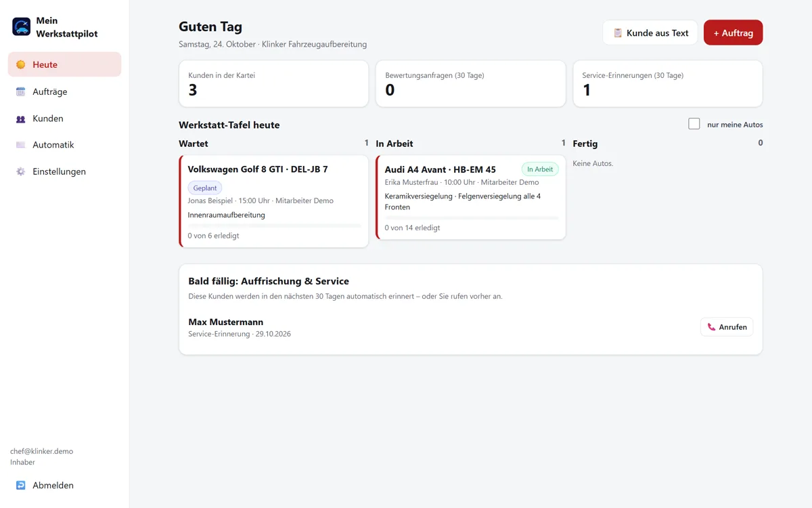Create a new order with + Auftrag
Image resolution: width=812 pixels, height=508 pixels.
pos(734,33)
